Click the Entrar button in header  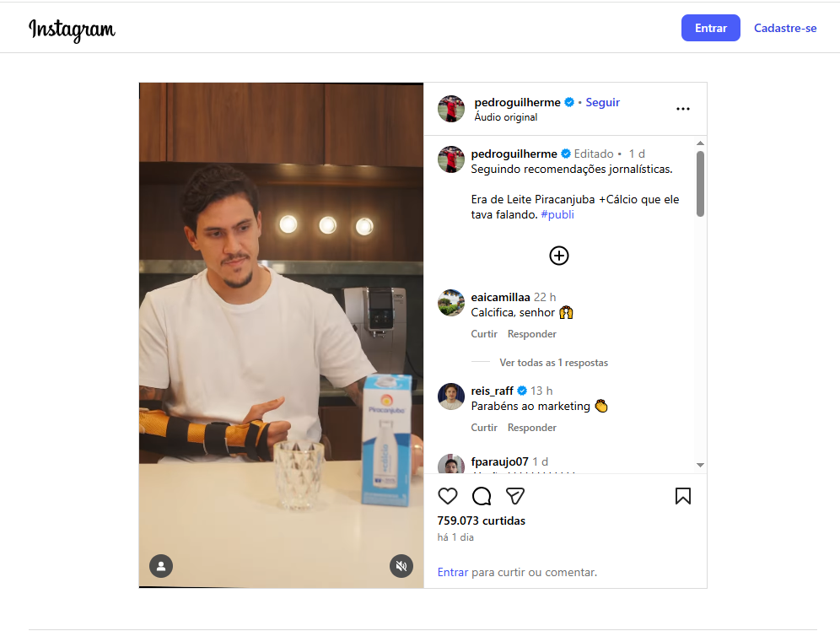710,28
